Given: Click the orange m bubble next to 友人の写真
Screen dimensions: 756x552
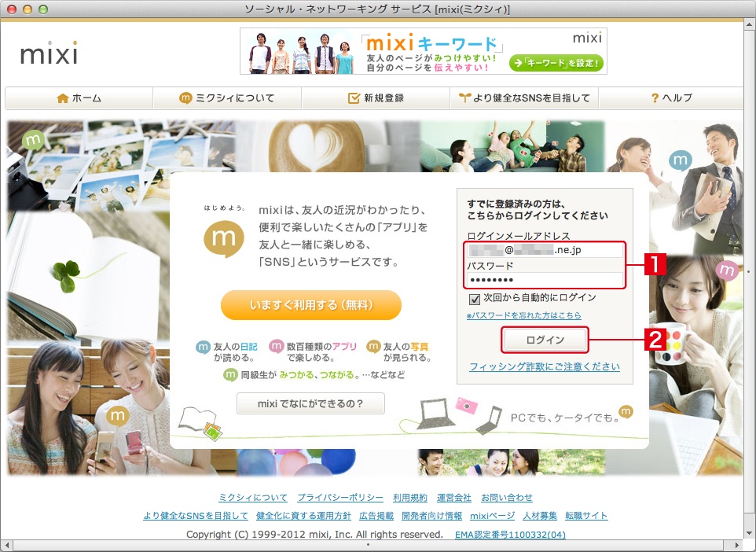Looking at the screenshot, I should pyautogui.click(x=373, y=347).
